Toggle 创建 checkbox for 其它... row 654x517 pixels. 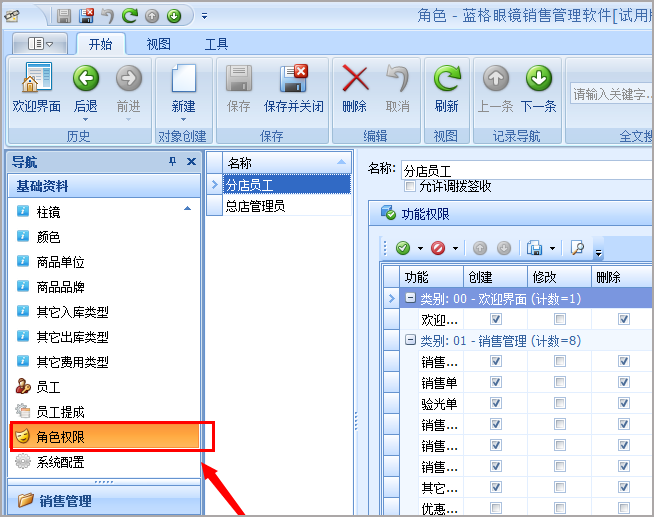coord(496,487)
